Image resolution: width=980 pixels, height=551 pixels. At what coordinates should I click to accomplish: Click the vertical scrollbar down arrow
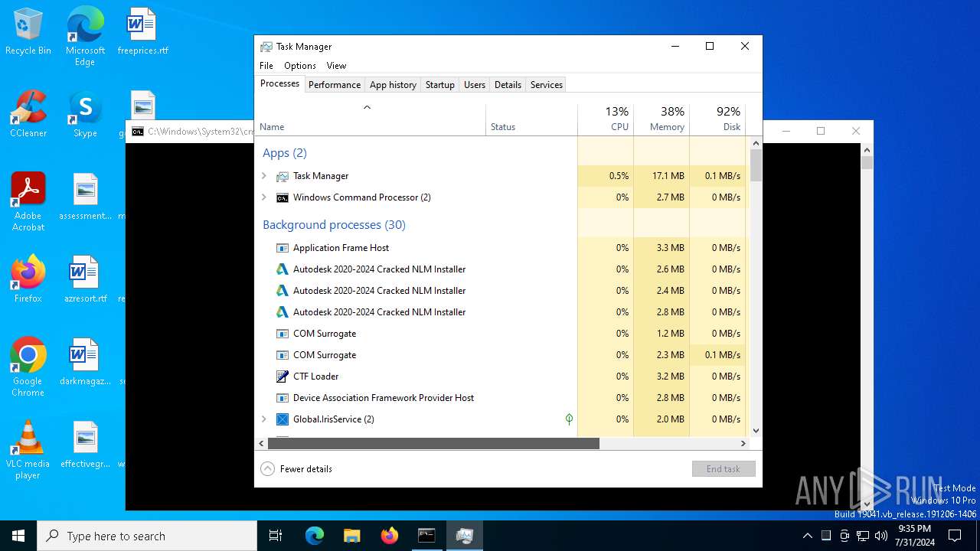(x=756, y=431)
